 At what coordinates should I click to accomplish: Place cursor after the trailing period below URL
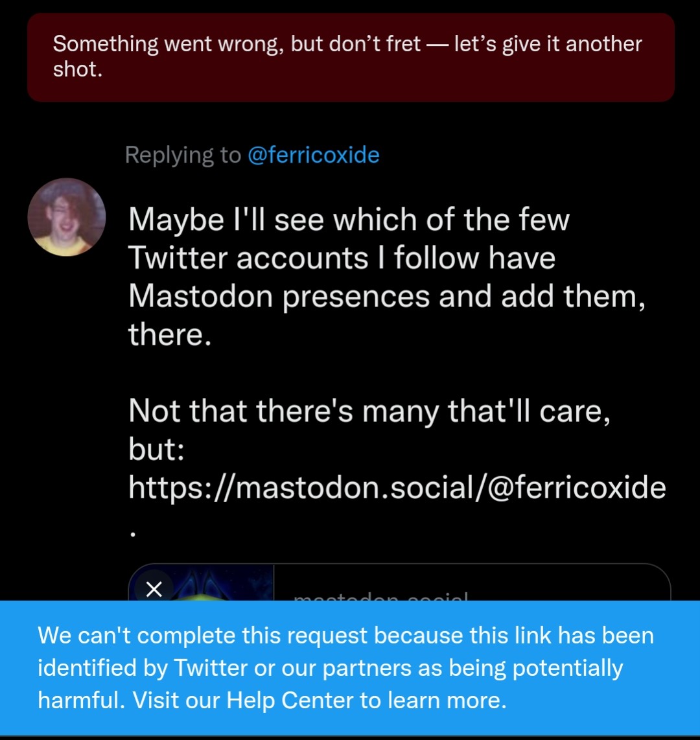[x=137, y=534]
